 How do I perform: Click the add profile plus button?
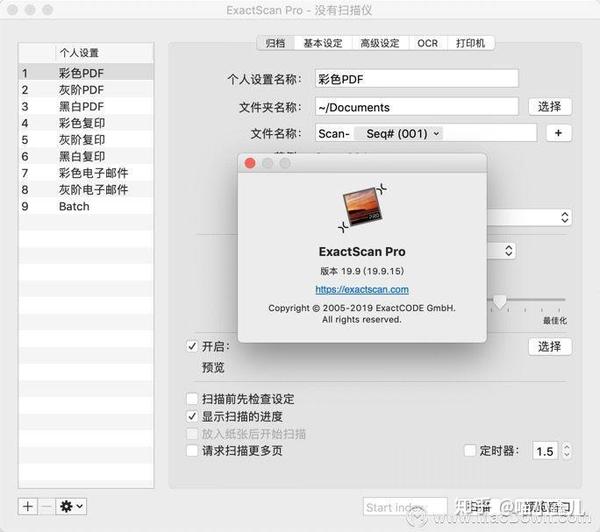tap(28, 506)
